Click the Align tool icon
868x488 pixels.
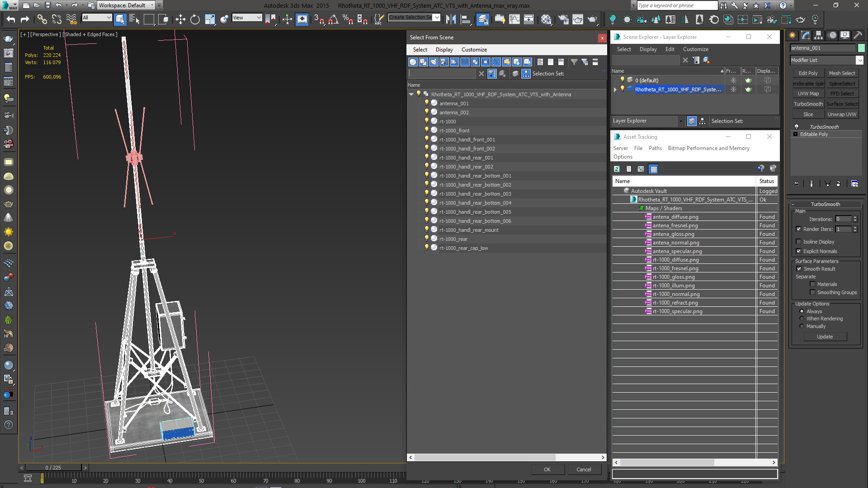tap(465, 19)
